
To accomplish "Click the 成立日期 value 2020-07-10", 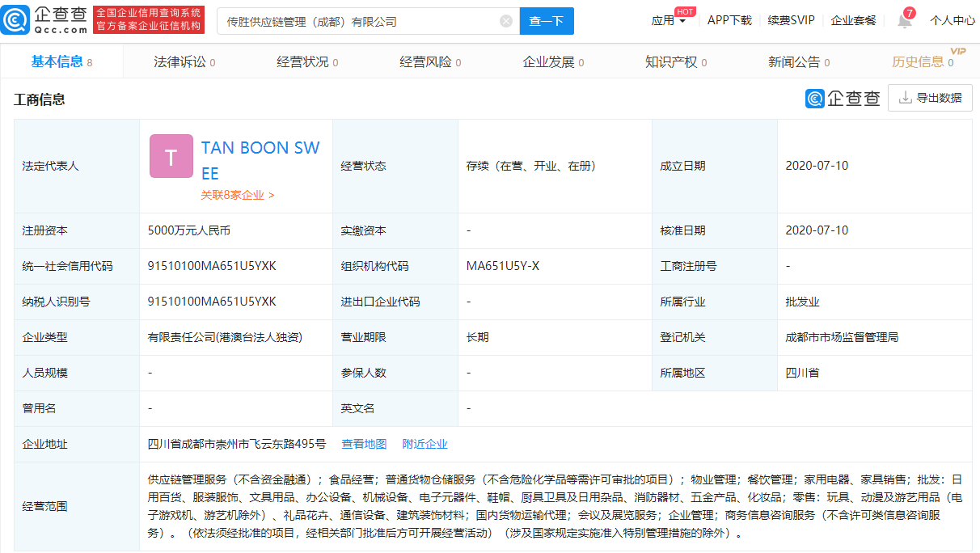I will [x=817, y=166].
